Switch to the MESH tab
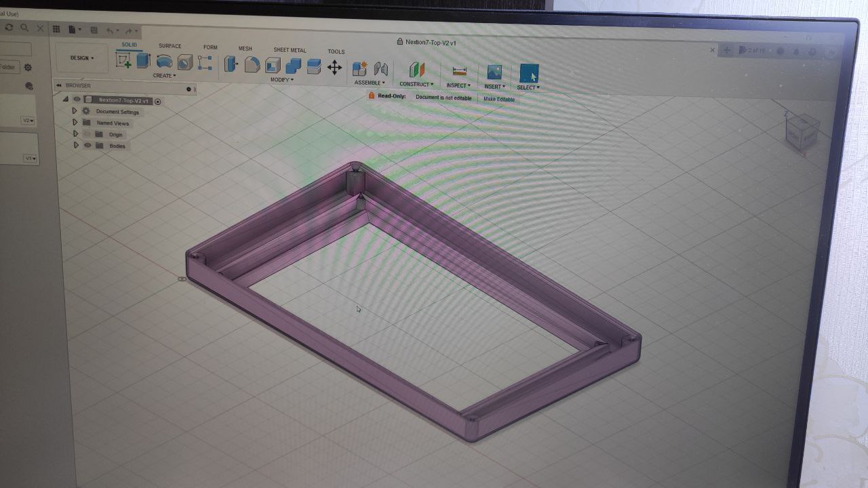 [245, 49]
